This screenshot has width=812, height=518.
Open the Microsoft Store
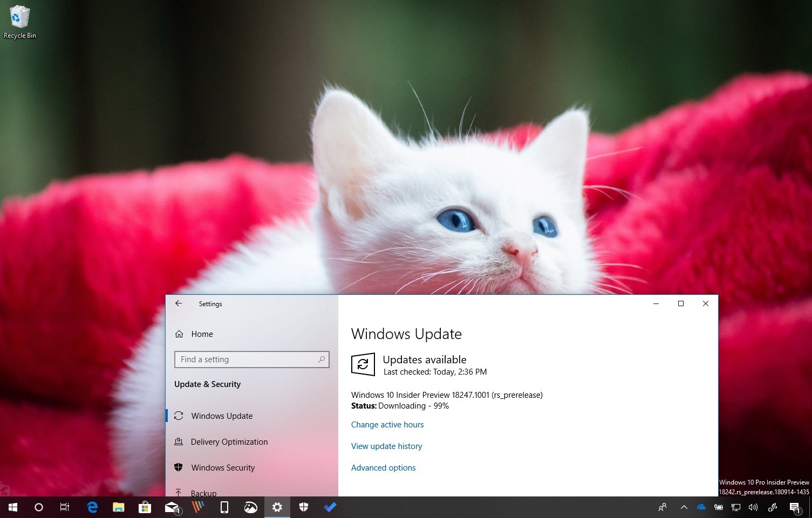pos(145,507)
